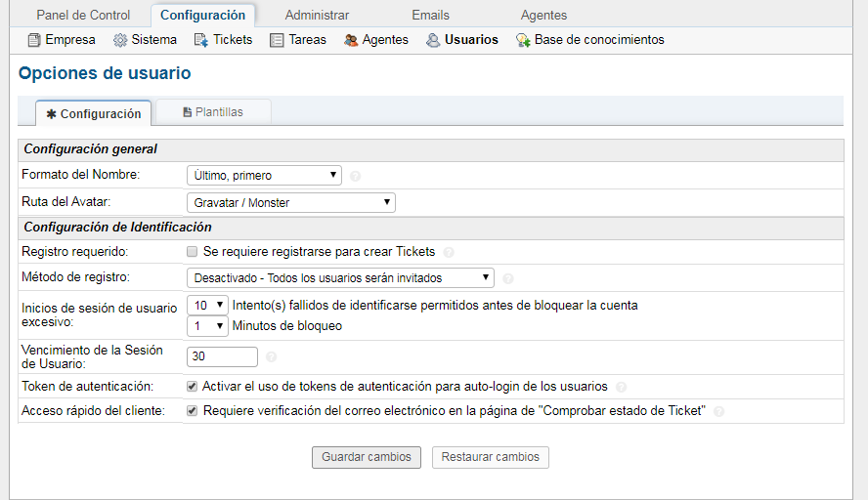Open Empresa settings from the submenu
Image resolution: width=868 pixels, height=500 pixels.
[62, 40]
